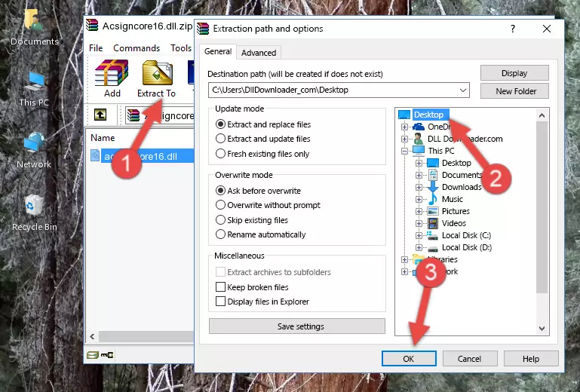
Task: Click the key password icon in the status bar
Action: tap(107, 355)
